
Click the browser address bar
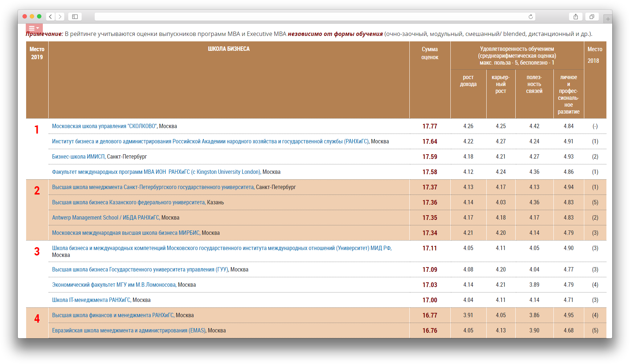coord(315,17)
